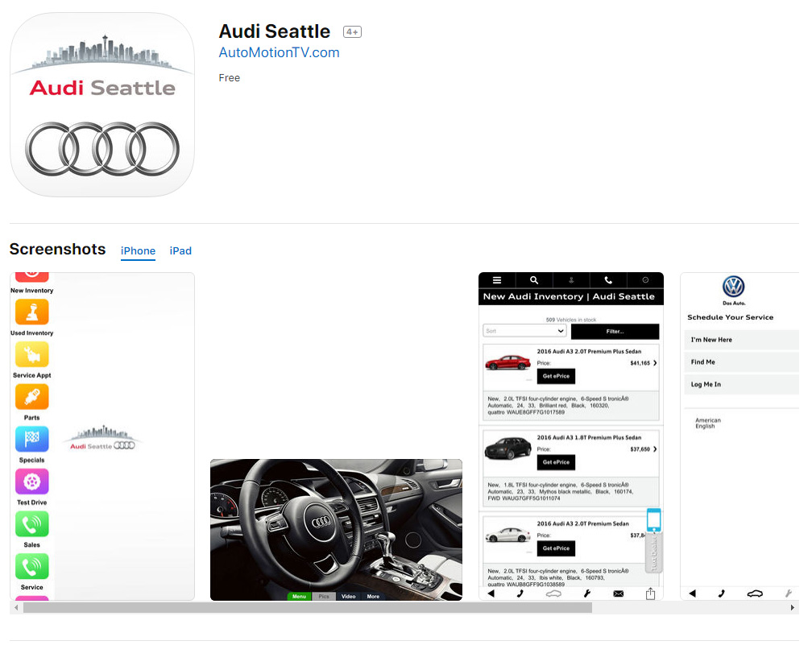Switch to the iPad screenshots tab
The width and height of the screenshot is (812, 645).
point(180,250)
